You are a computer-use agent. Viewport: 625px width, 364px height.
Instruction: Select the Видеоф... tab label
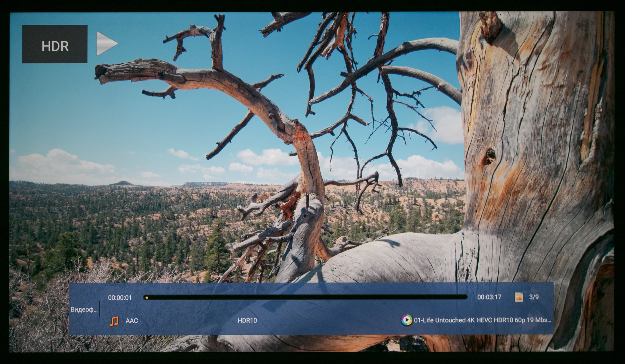[x=84, y=310]
